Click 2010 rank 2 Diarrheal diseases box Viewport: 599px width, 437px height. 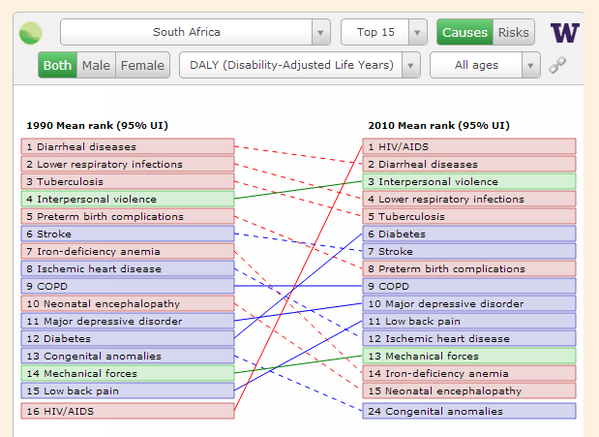point(469,164)
